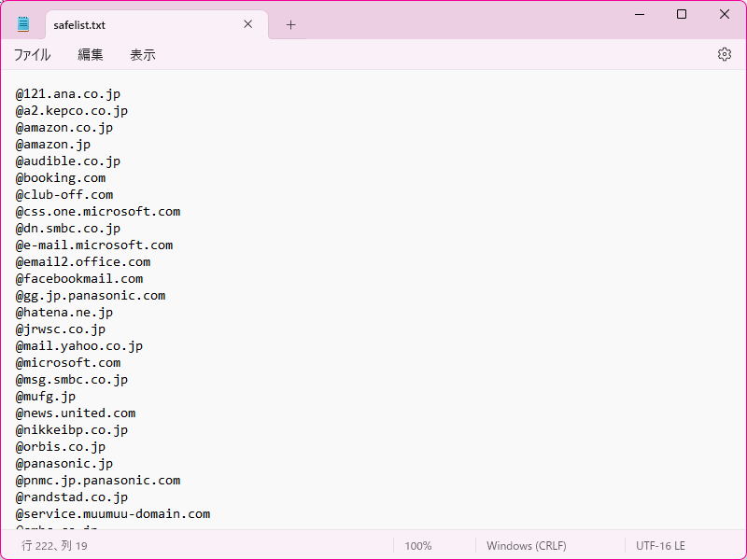The height and width of the screenshot is (560, 747).
Task: Close the Notepad window
Action: point(725,14)
